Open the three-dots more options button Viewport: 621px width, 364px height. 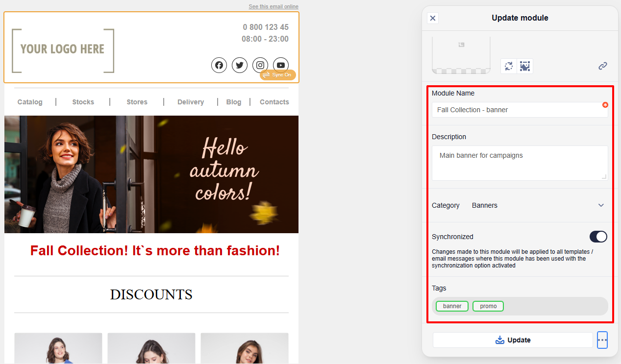pyautogui.click(x=602, y=340)
